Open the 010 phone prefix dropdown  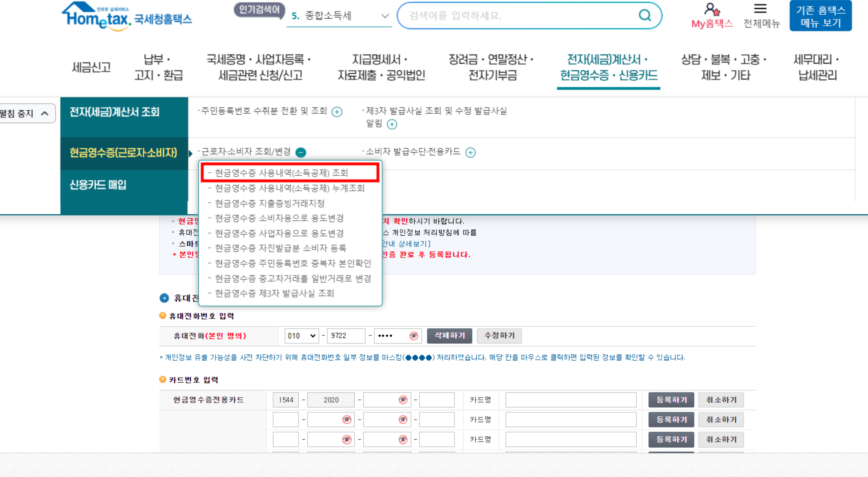(301, 336)
